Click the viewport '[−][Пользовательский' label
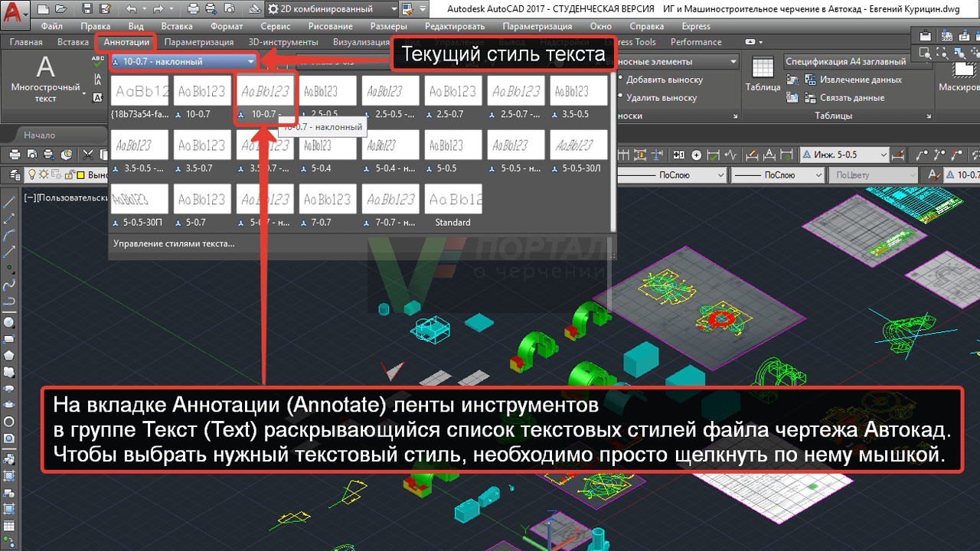Image resolution: width=980 pixels, height=551 pixels. [x=67, y=197]
